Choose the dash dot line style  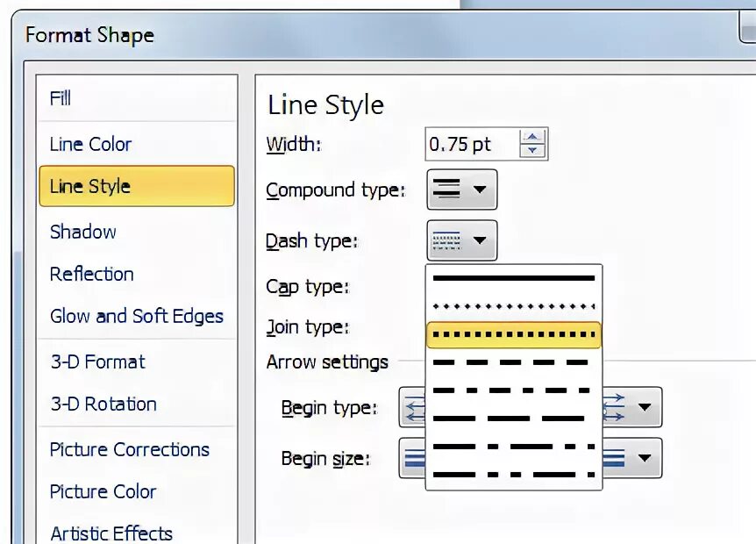[513, 390]
